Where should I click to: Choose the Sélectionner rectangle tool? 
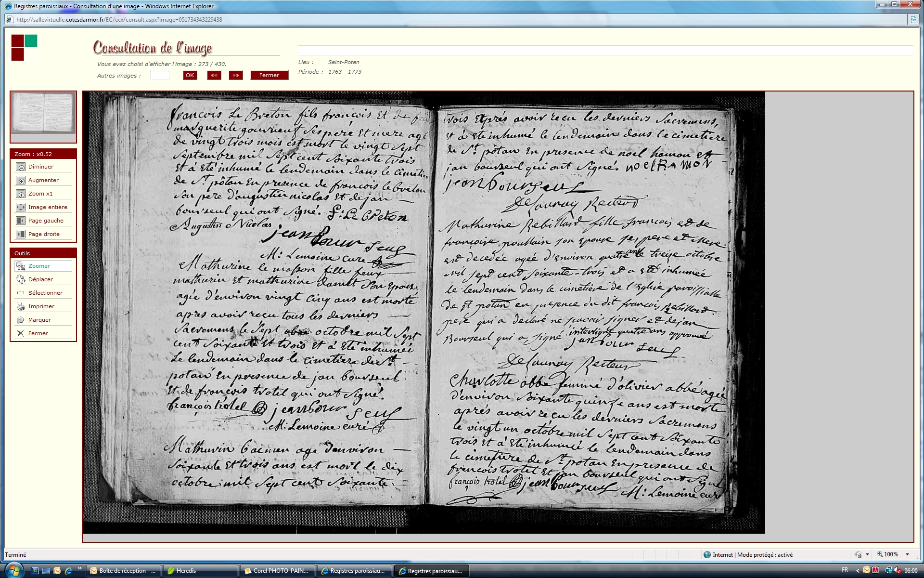pyautogui.click(x=21, y=293)
